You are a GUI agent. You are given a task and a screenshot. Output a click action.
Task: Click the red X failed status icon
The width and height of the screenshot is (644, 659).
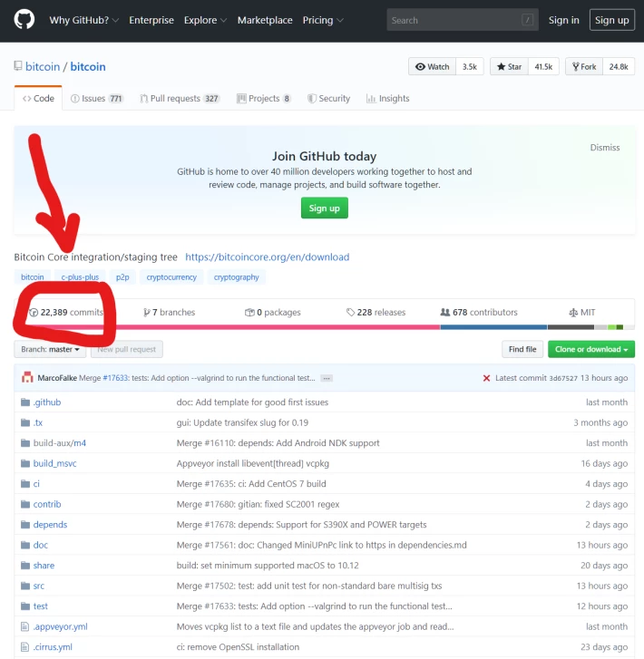486,378
